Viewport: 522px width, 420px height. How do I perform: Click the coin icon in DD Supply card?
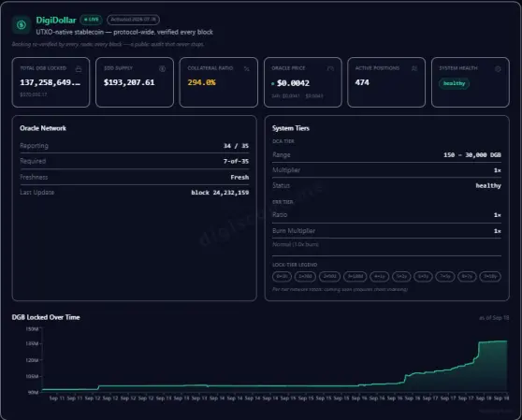tap(162, 68)
